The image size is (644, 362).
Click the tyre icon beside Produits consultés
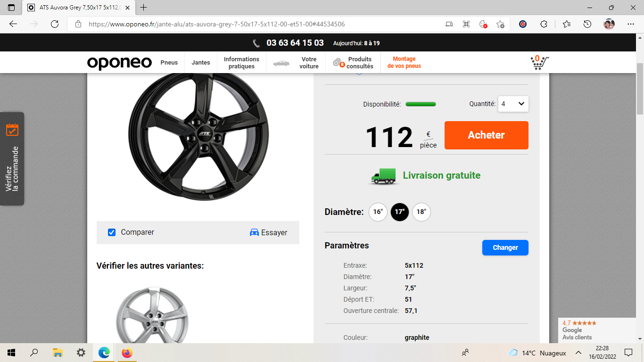point(338,63)
